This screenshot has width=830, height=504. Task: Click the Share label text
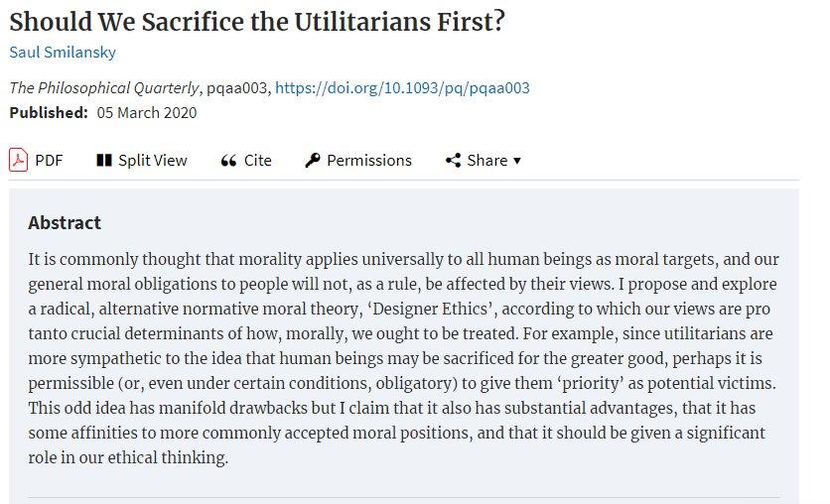pos(487,161)
